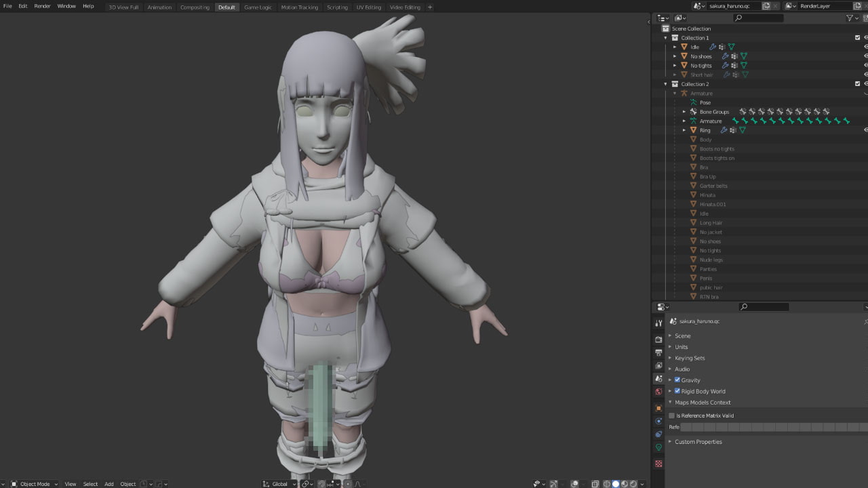The height and width of the screenshot is (488, 868).
Task: Open the Scene properties tab icon
Action: pos(658,379)
